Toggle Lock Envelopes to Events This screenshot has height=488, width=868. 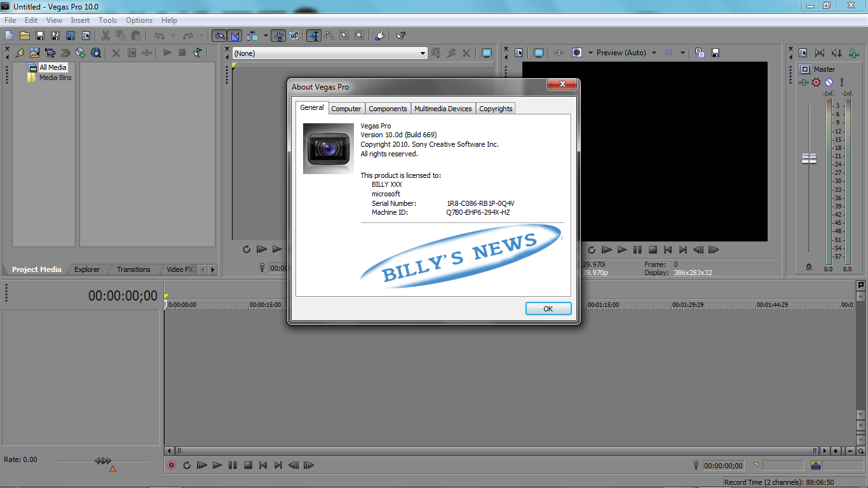coord(278,36)
